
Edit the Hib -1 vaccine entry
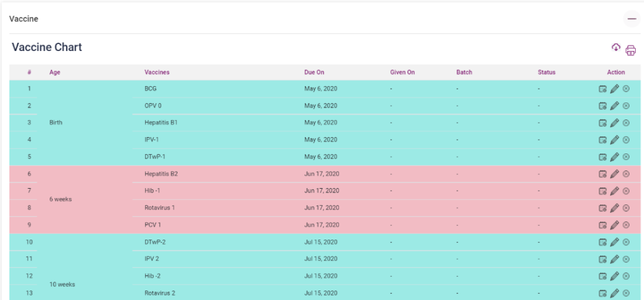tap(614, 191)
